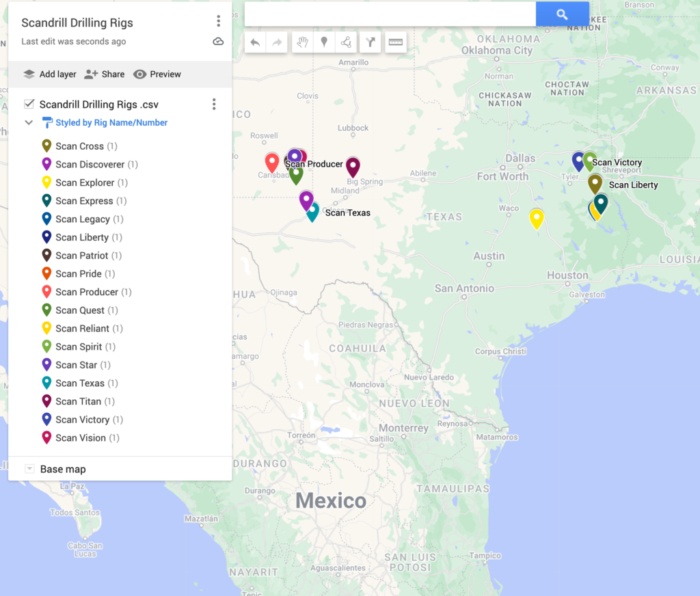Click the light green Scan Spirit map marker
700x596 pixels.
coord(590,161)
